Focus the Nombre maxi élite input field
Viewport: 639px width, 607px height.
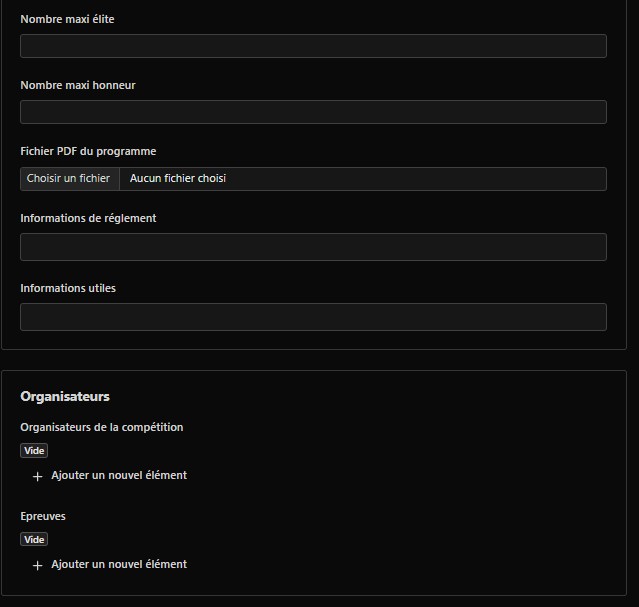click(x=313, y=46)
